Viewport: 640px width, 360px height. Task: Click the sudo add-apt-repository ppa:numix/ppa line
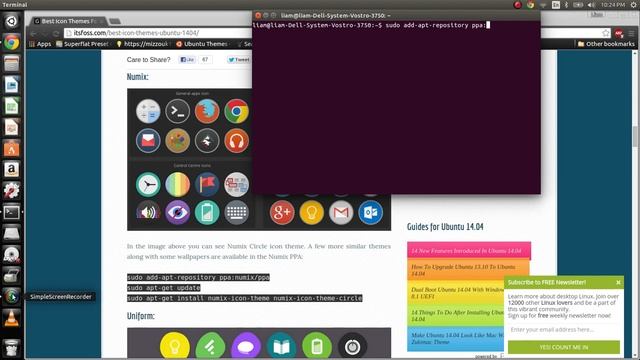(198, 277)
